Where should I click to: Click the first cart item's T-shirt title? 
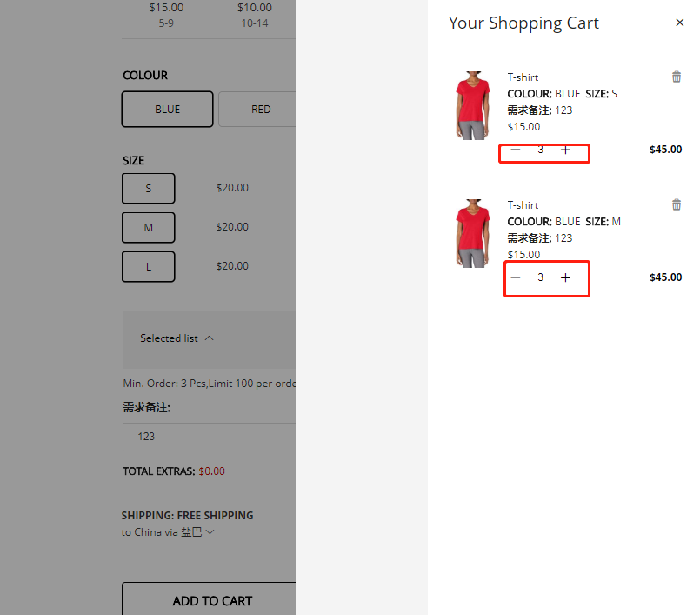coord(523,77)
